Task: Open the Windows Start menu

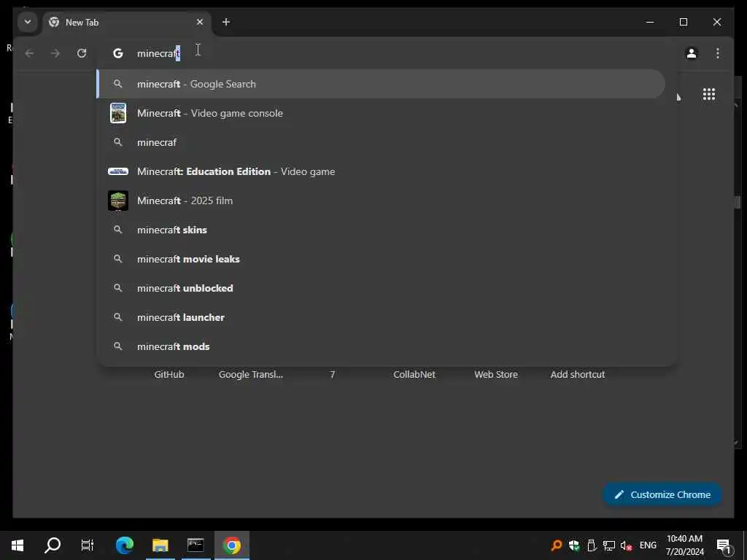Action: [x=18, y=545]
